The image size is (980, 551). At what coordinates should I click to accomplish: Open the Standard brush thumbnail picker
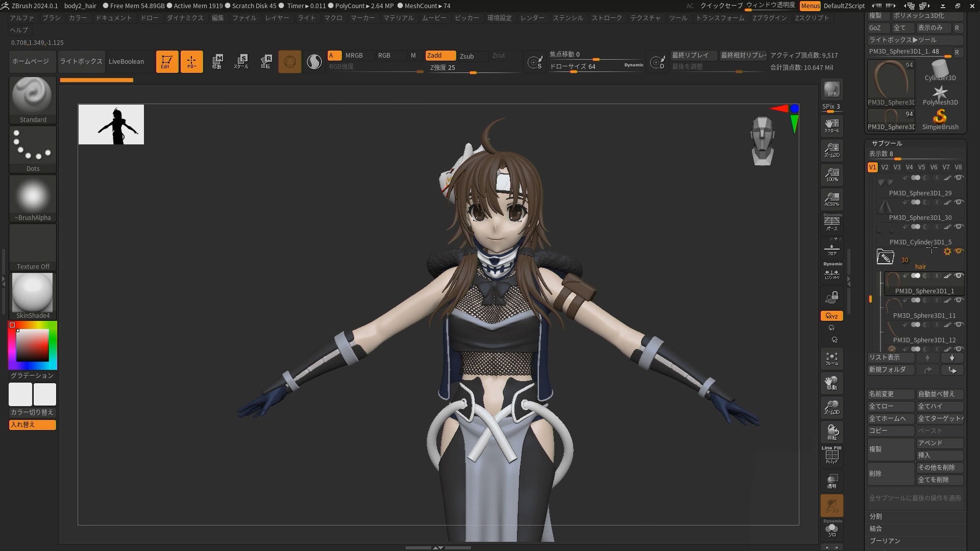click(x=32, y=96)
